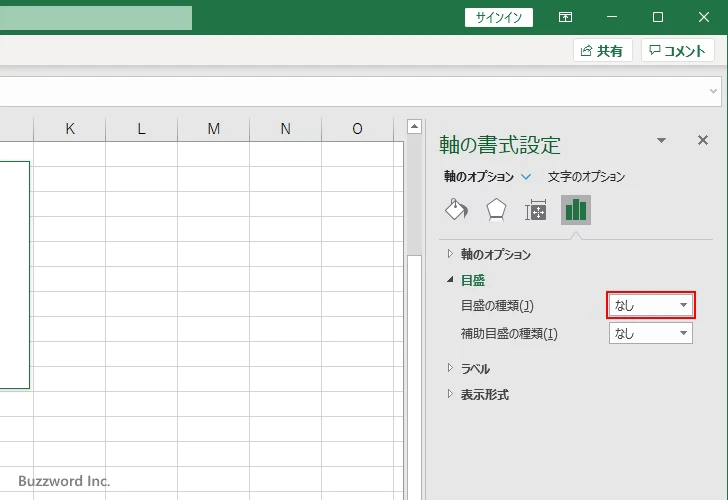
Task: Select column O header
Action: (358, 129)
